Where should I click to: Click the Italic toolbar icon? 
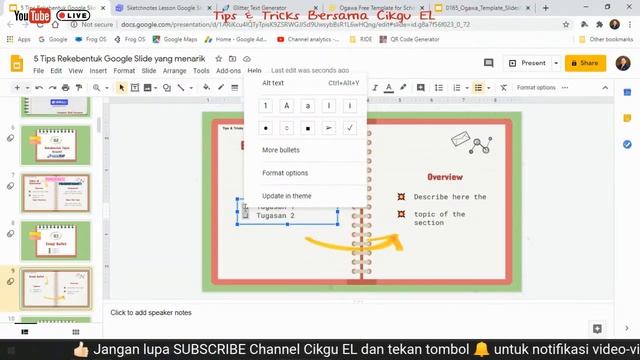coord(375,88)
